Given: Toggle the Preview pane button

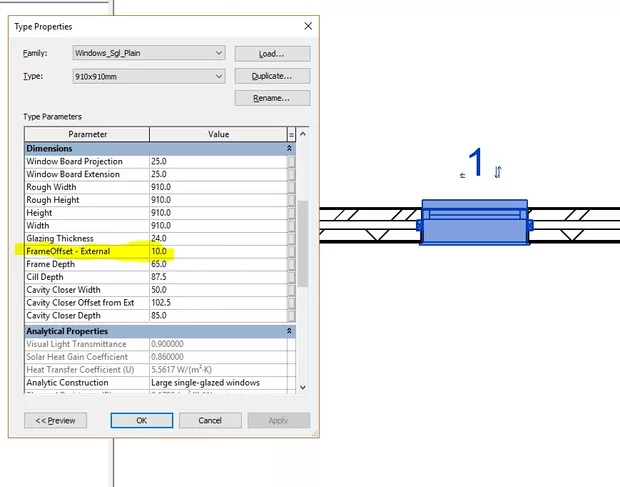Looking at the screenshot, I should [x=55, y=420].
